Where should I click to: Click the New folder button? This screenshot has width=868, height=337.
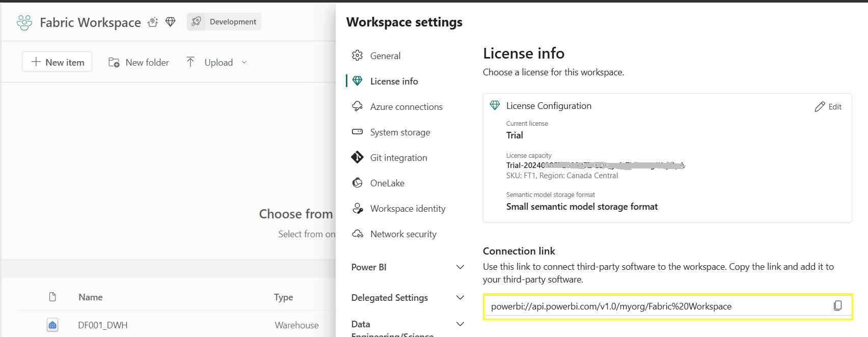tap(139, 62)
